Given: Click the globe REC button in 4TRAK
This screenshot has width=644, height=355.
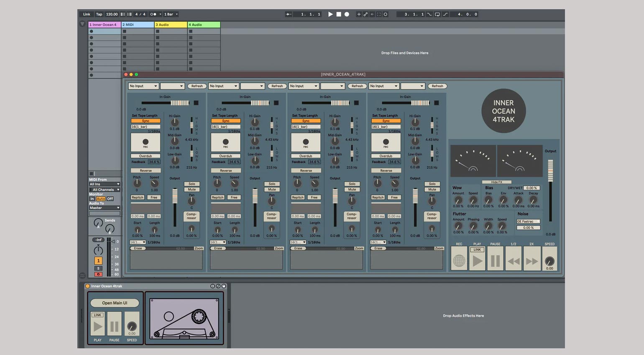Looking at the screenshot, I should click(x=459, y=261).
